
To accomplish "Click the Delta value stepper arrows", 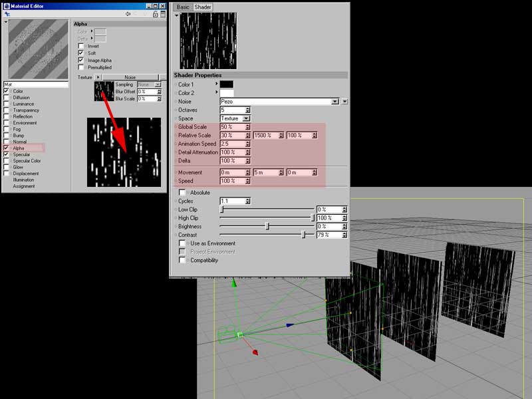I will [247, 161].
